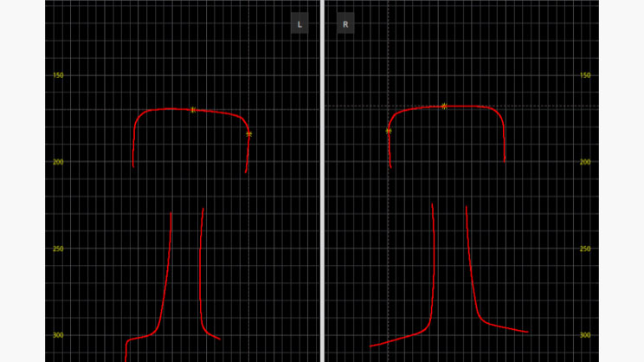Screen dimensions: 644x362
Task: Click the rail top marker in left profile
Action: (x=193, y=110)
